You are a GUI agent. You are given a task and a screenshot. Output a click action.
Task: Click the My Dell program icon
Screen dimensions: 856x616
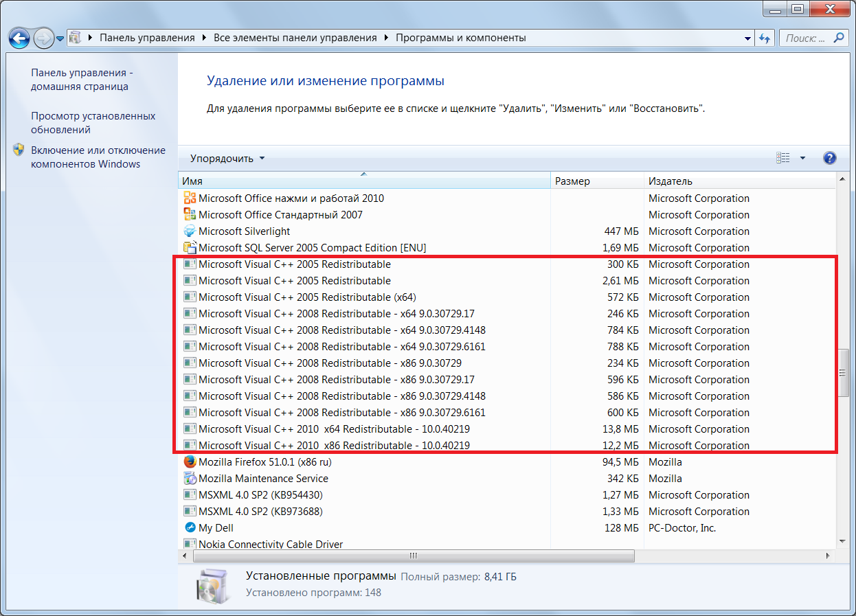coord(190,528)
